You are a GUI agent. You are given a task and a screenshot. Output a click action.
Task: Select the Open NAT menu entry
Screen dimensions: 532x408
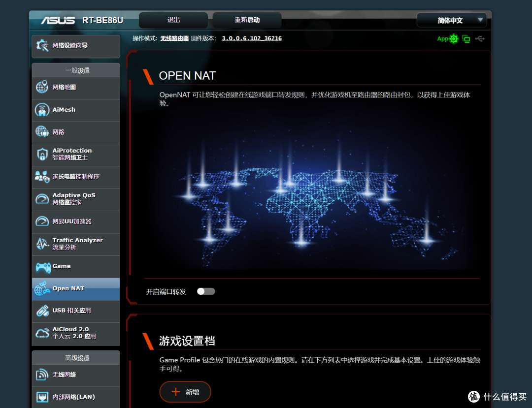tap(76, 289)
